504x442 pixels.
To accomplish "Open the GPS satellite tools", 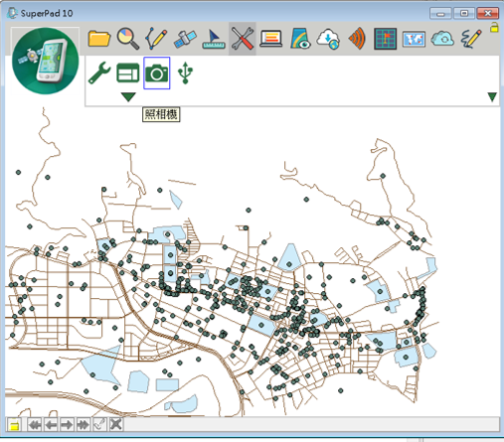I will (185, 39).
